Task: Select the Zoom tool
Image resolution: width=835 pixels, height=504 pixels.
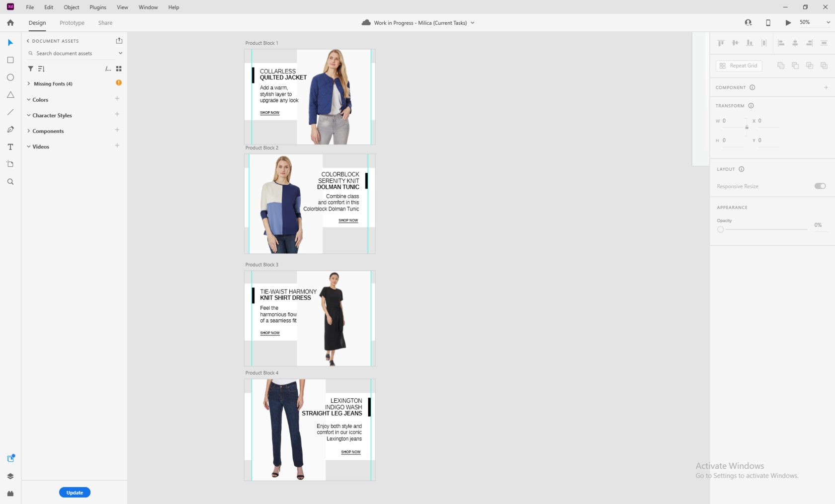Action: click(x=10, y=181)
